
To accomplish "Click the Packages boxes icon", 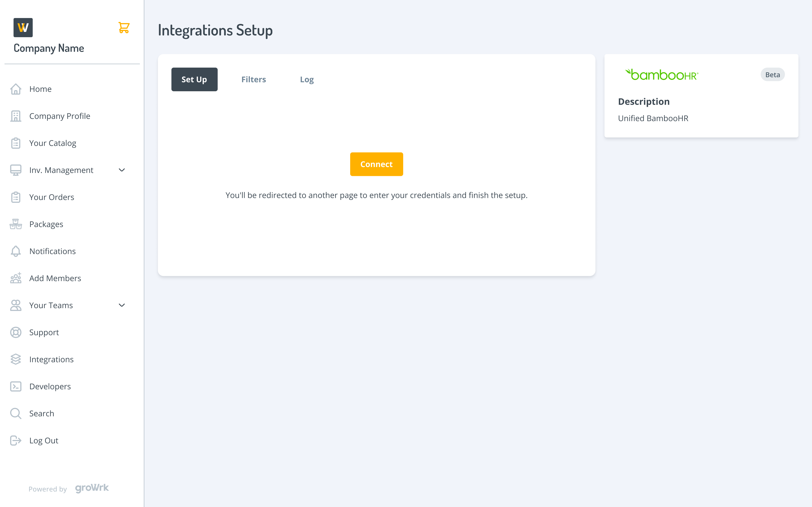I will 16,224.
